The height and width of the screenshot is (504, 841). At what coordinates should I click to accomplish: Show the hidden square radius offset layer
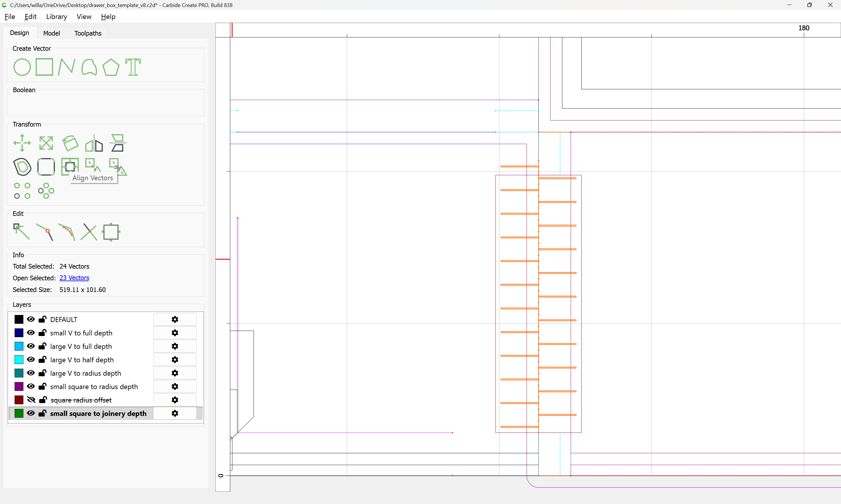[31, 400]
